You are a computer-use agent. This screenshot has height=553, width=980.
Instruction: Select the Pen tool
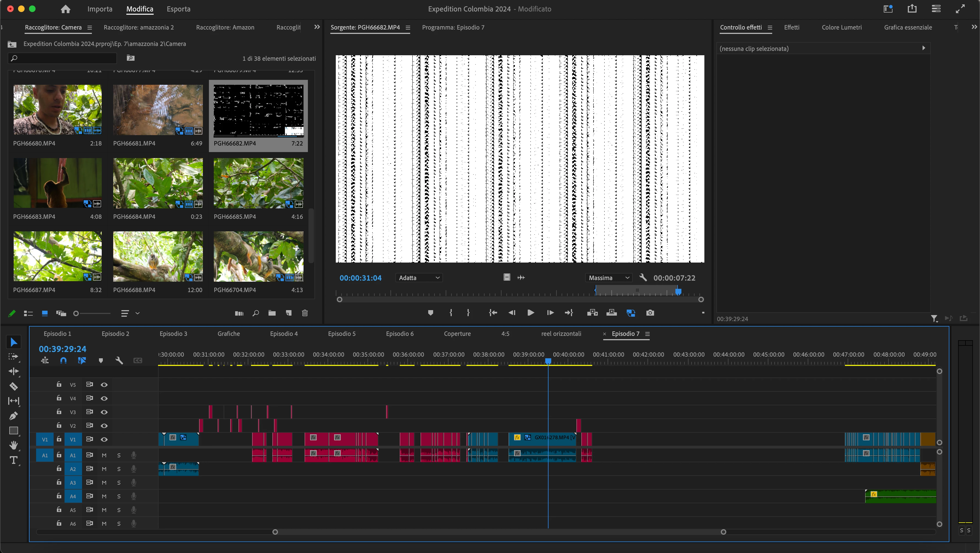tap(13, 416)
